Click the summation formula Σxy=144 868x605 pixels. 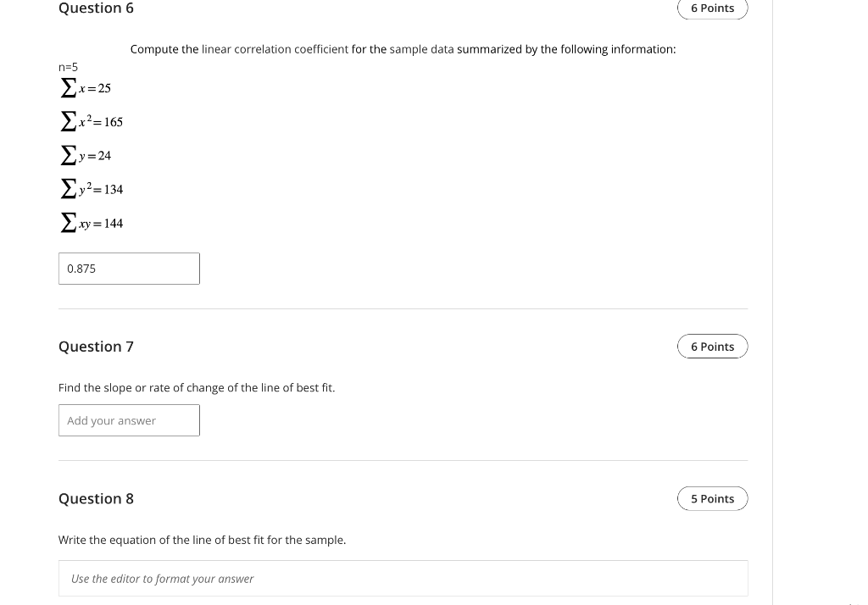[x=90, y=222]
